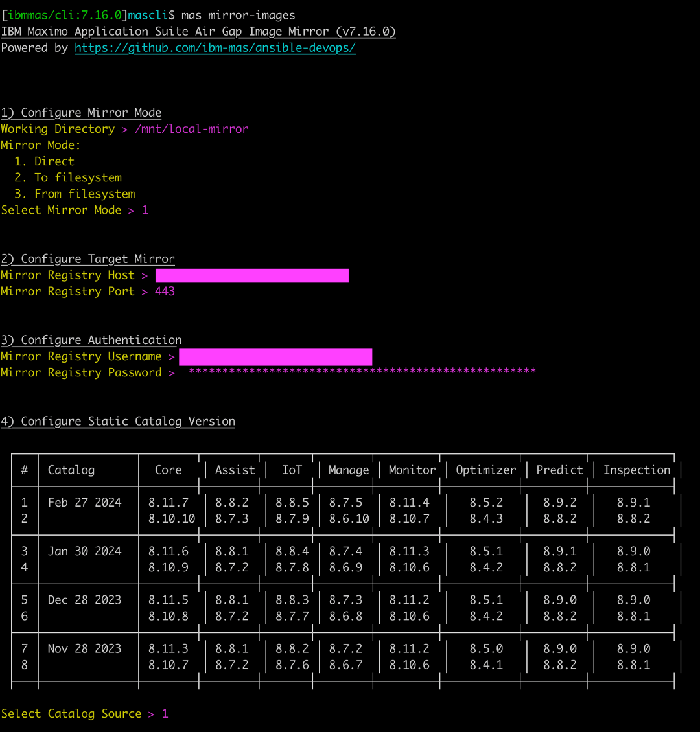
Task: Click Predict version '8.9.2'
Action: [x=560, y=502]
